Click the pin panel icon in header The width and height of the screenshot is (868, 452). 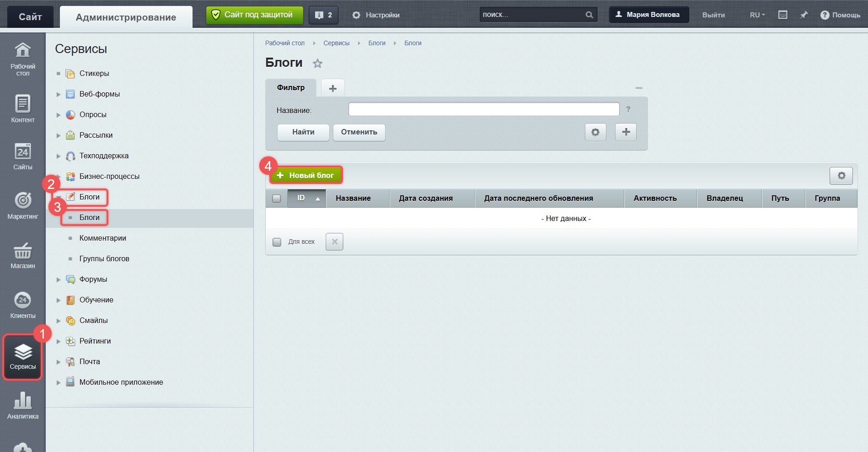click(804, 15)
